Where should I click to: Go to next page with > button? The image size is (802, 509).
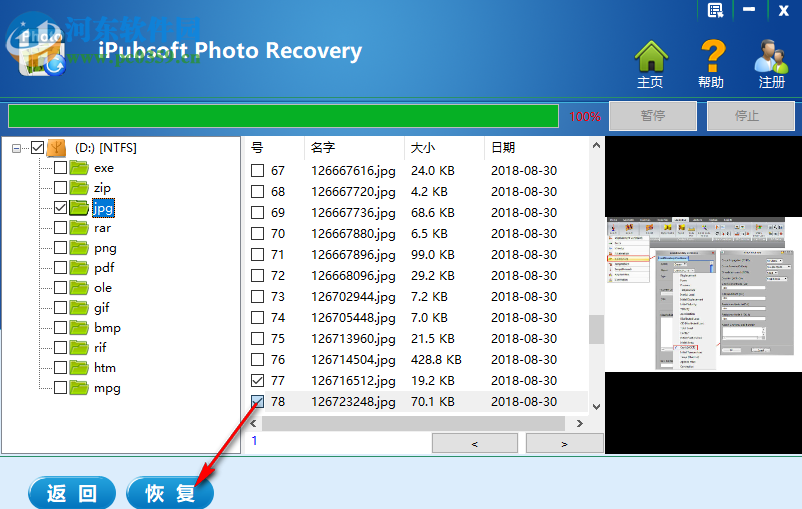(565, 443)
